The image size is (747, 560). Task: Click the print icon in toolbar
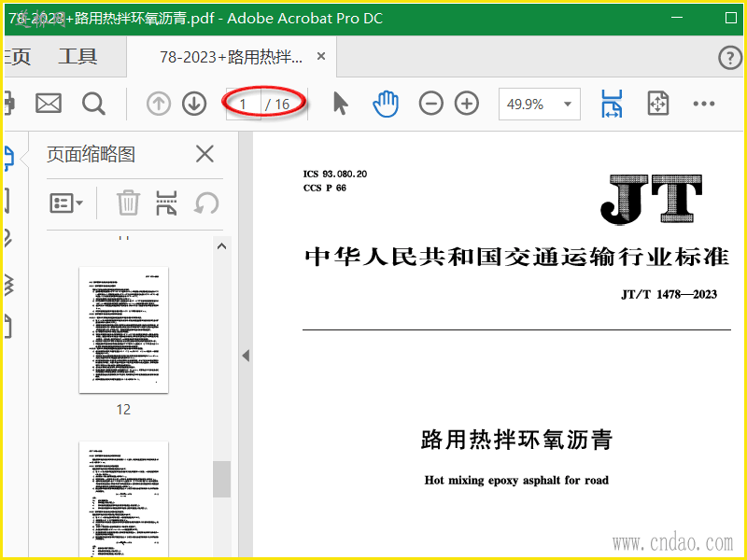pyautogui.click(x=9, y=104)
